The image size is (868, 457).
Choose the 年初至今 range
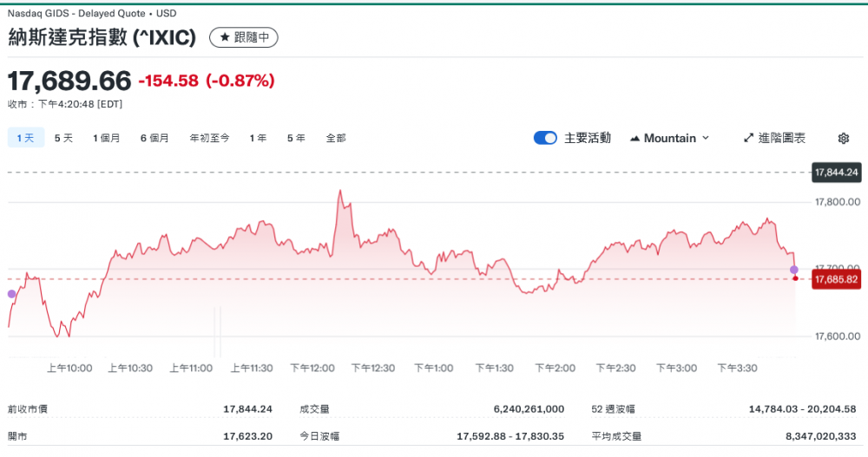pyautogui.click(x=210, y=138)
